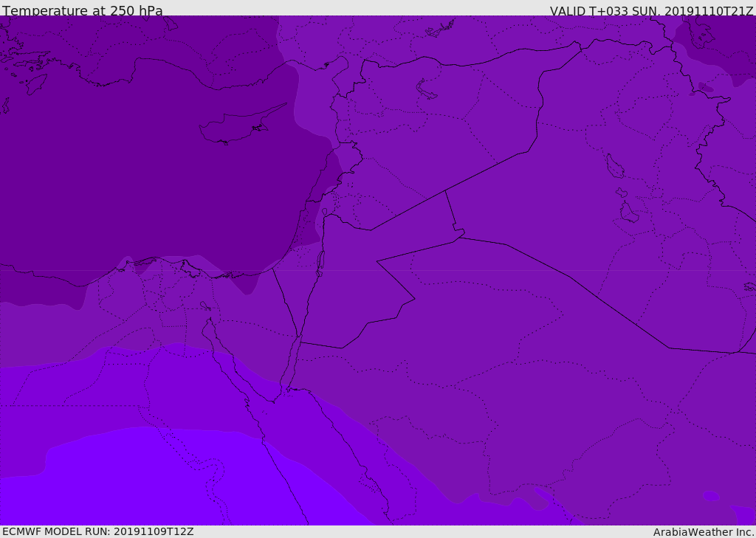Click the 'ArabiaWeather Inc.' credit text
The image size is (756, 538).
(x=704, y=531)
